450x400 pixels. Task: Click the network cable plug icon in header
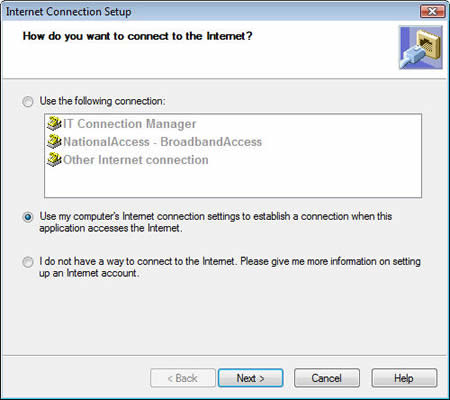(x=421, y=48)
